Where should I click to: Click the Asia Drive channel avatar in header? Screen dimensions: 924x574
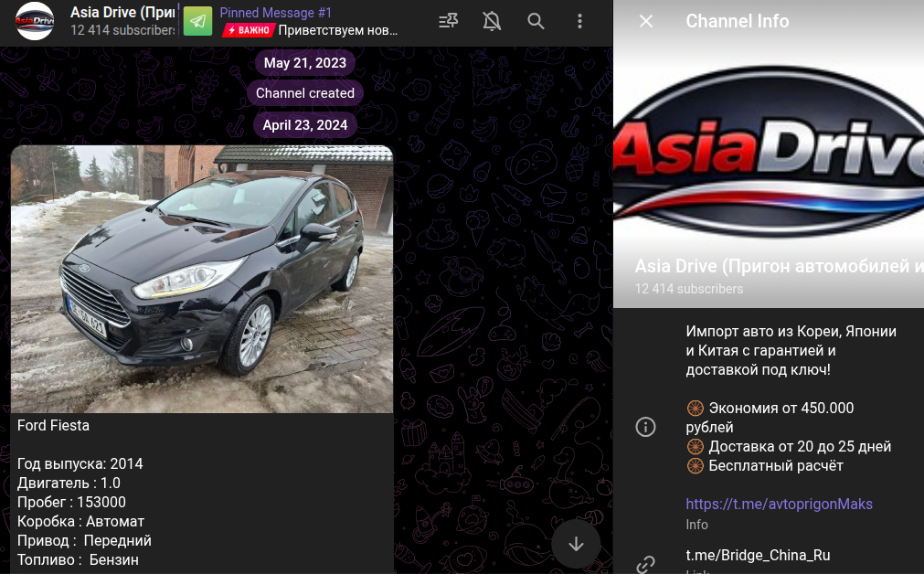click(x=34, y=22)
